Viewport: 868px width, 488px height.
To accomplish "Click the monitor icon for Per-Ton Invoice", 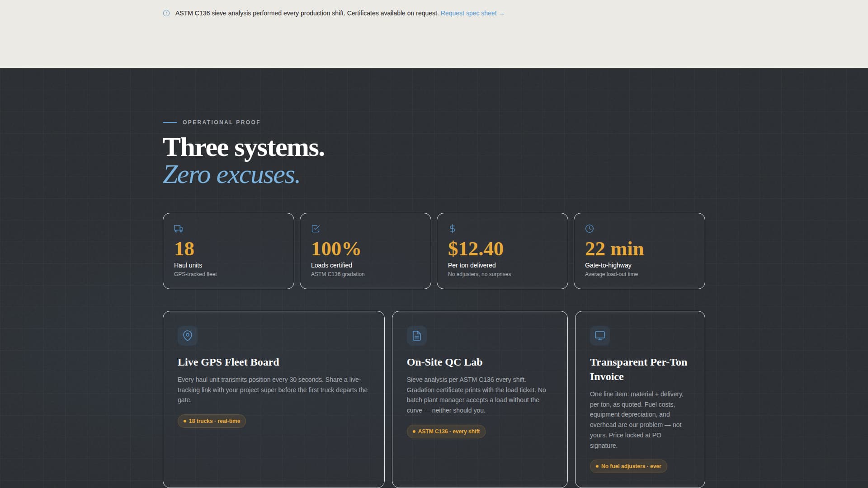I will 600,336.
